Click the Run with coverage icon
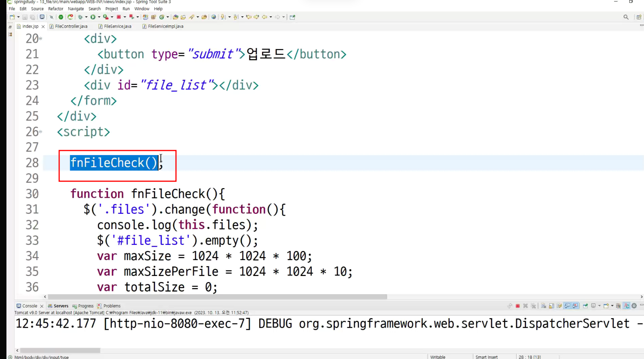Viewport: 644px width, 359px height. pos(106,17)
